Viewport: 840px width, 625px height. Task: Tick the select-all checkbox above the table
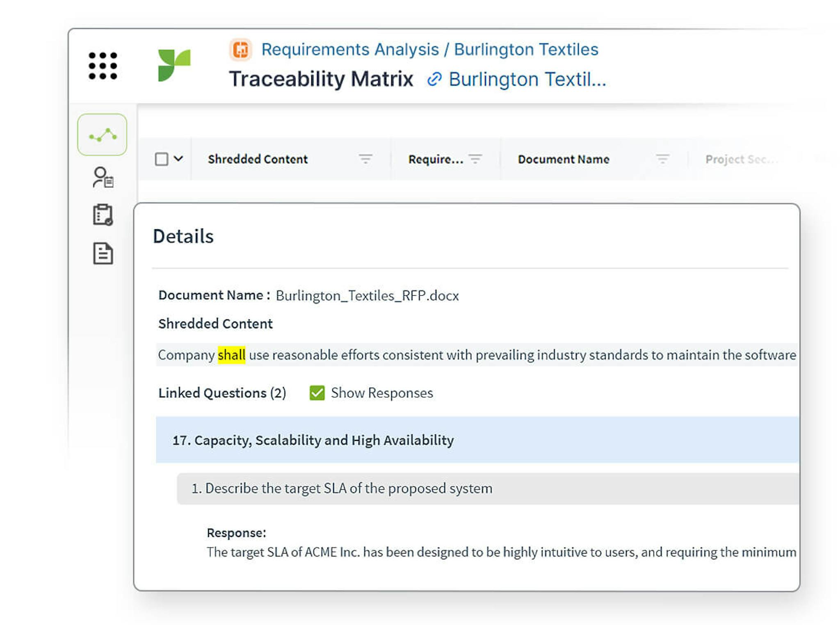coord(161,159)
